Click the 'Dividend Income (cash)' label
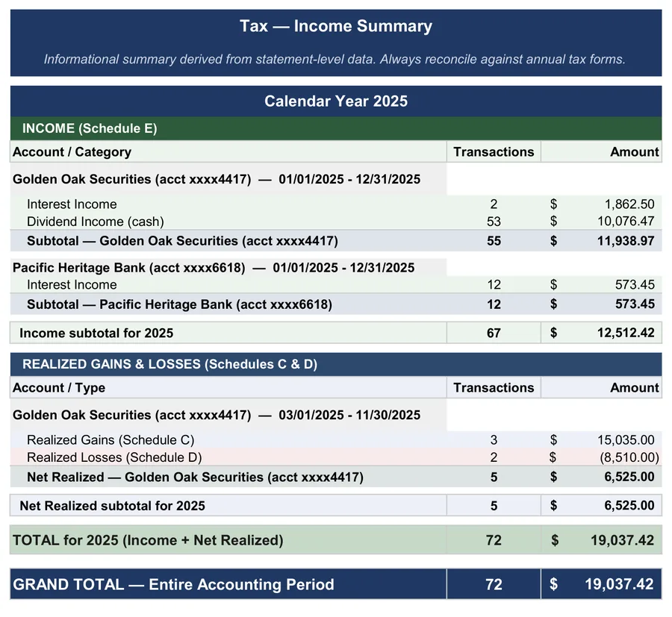This screenshot has height=617, width=672. (x=95, y=222)
